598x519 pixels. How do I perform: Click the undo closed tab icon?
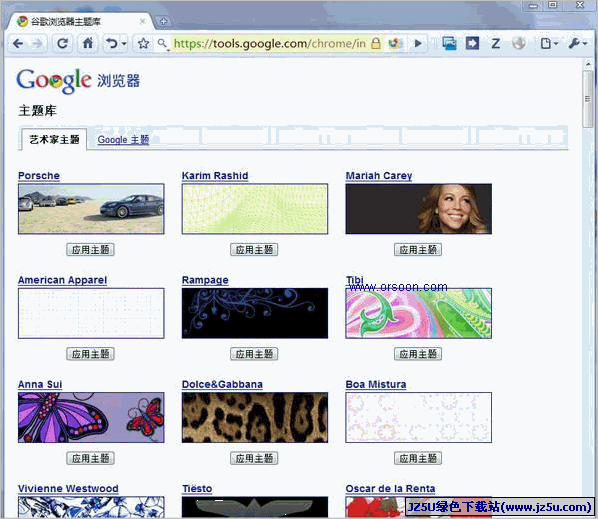point(111,43)
